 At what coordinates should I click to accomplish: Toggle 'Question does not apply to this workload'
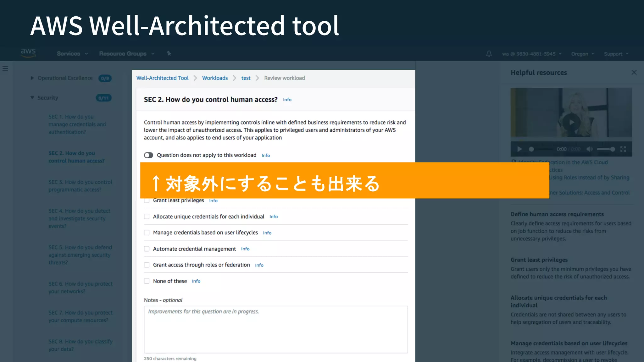pos(148,155)
